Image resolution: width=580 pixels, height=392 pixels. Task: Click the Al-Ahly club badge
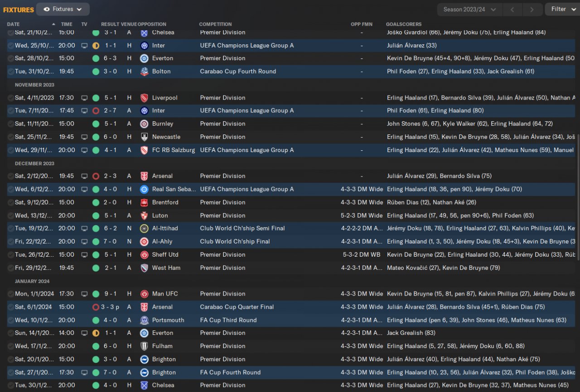click(144, 242)
